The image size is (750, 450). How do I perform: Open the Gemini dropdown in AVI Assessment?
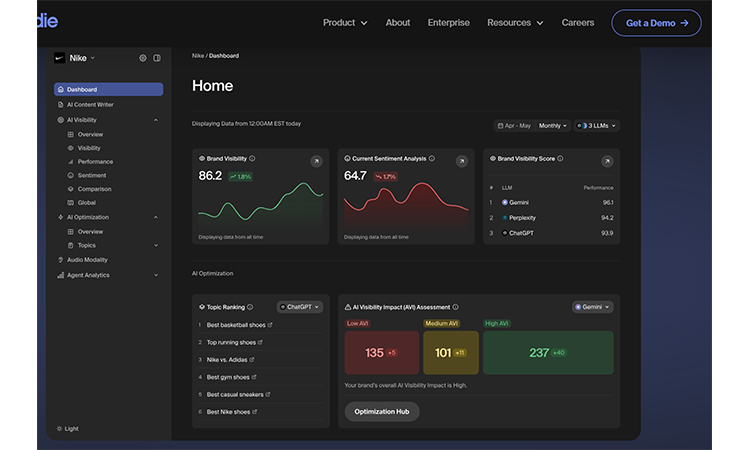tap(593, 307)
